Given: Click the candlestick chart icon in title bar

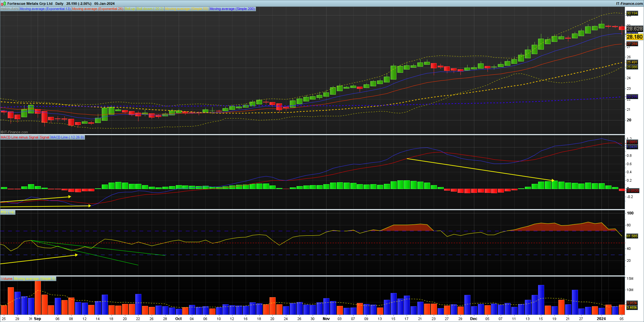Looking at the screenshot, I should (x=4, y=4).
